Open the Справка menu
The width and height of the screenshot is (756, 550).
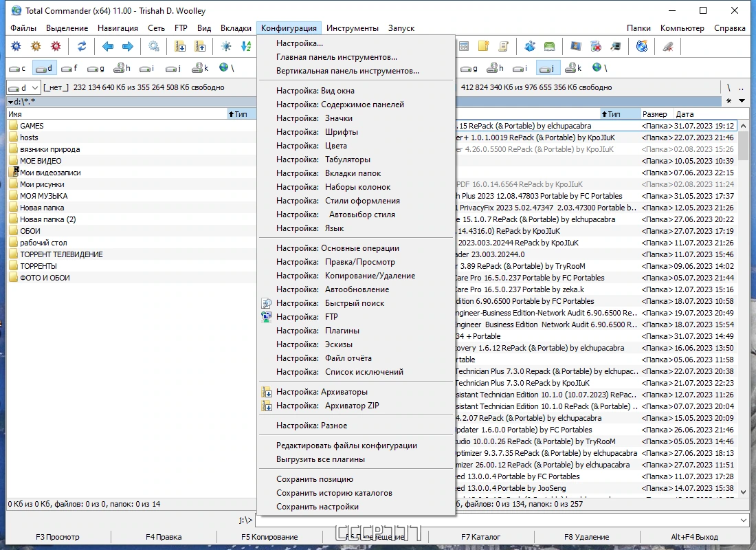tap(729, 28)
